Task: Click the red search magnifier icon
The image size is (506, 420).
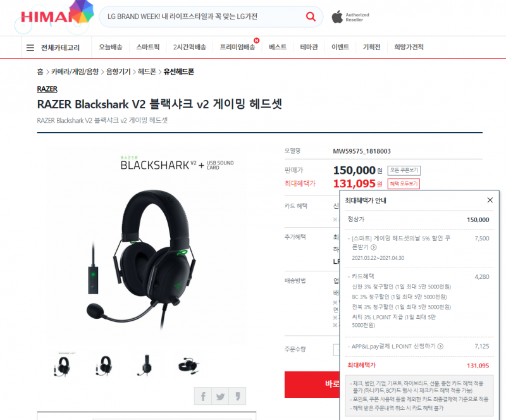Action: (x=311, y=16)
